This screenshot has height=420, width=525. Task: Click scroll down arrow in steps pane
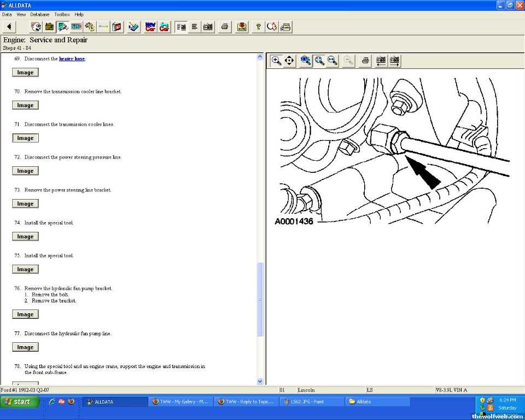260,381
